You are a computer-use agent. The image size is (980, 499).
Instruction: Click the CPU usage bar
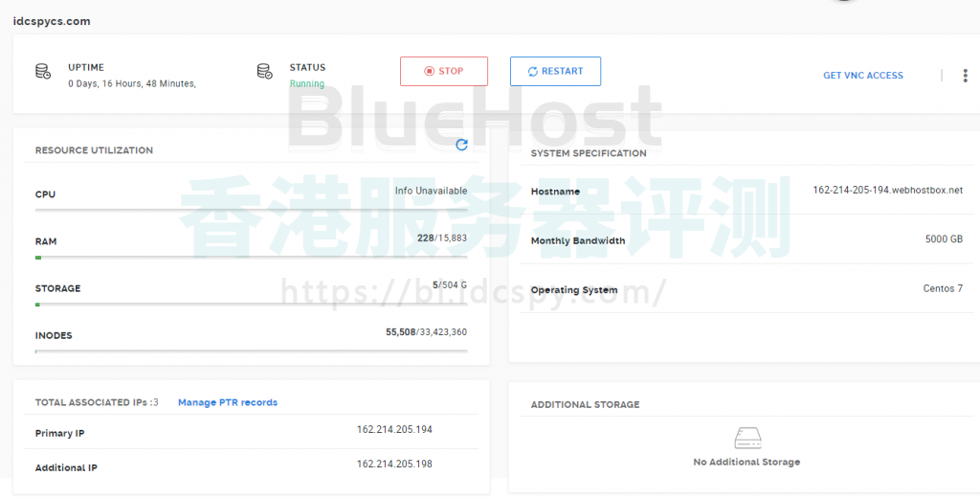coord(252,210)
